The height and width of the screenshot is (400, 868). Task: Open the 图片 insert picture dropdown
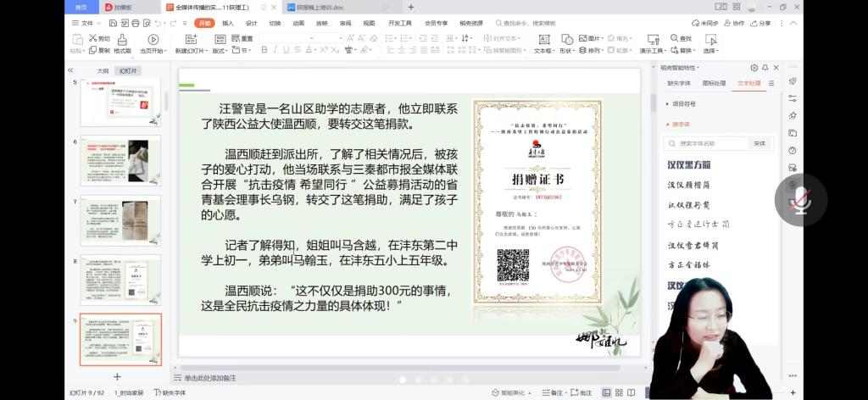(x=593, y=39)
